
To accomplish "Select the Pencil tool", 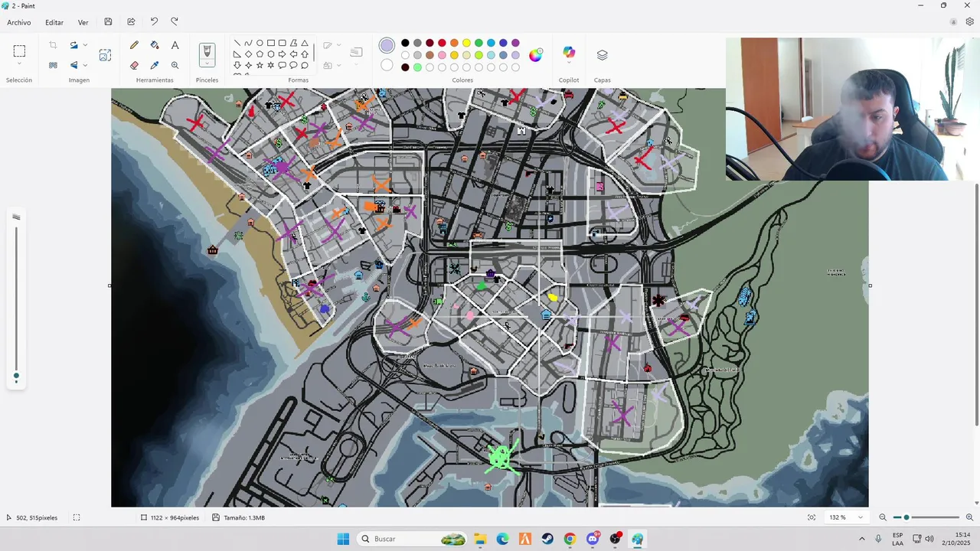I will click(135, 45).
